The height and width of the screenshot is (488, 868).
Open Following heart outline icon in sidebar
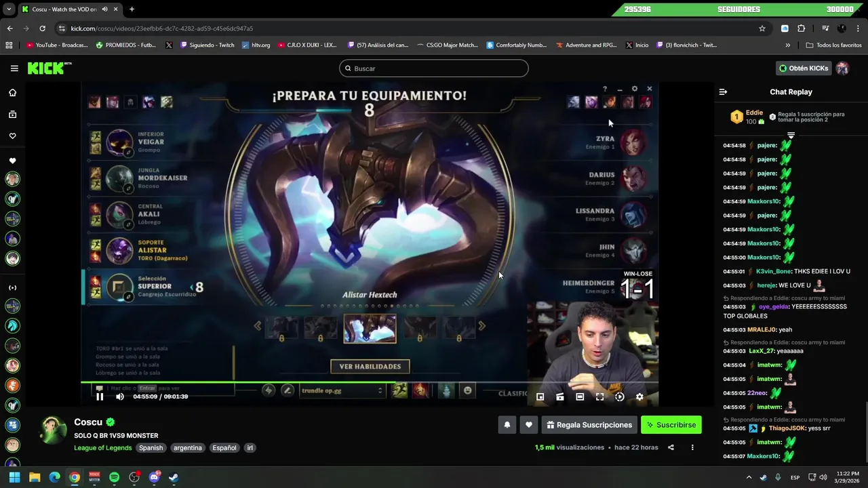[x=12, y=136]
